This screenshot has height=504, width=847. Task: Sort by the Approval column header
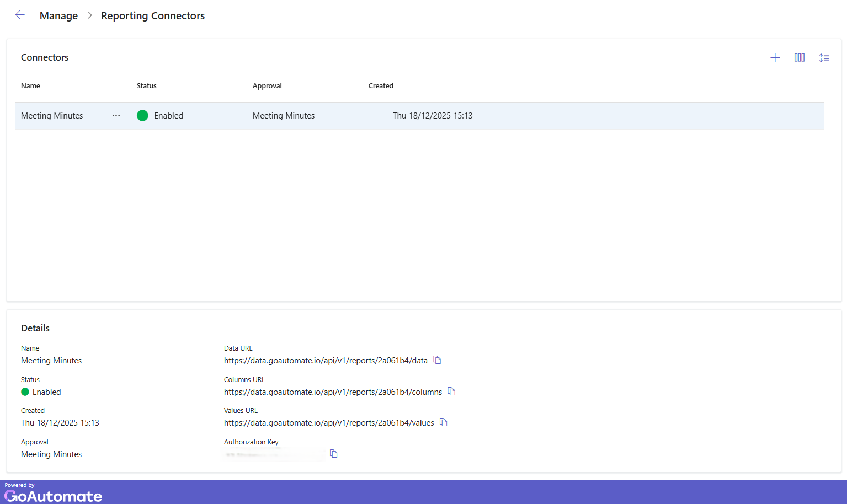[x=267, y=86]
